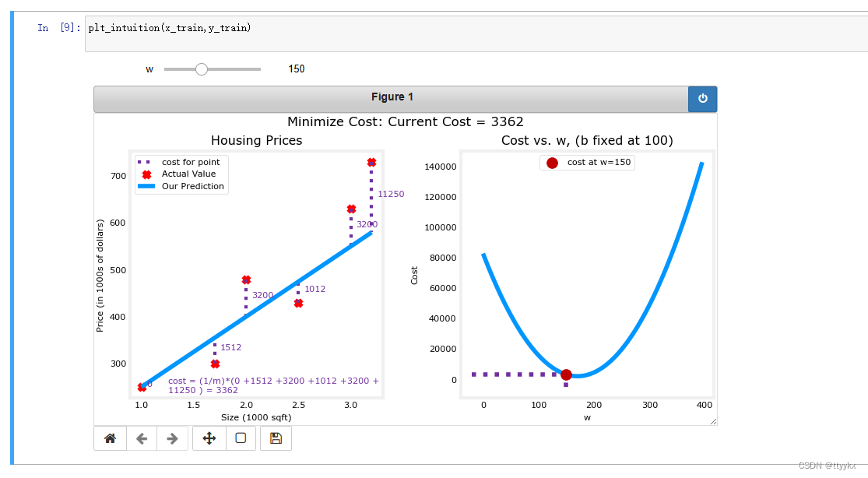This screenshot has height=478, width=868.
Task: Click the red data point near 300 price
Action: (216, 364)
